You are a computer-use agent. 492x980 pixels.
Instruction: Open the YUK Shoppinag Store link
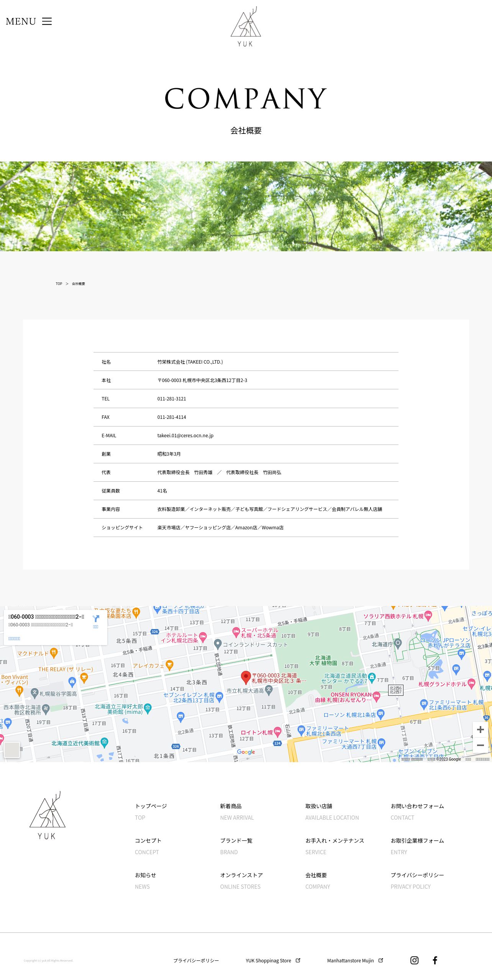point(268,960)
